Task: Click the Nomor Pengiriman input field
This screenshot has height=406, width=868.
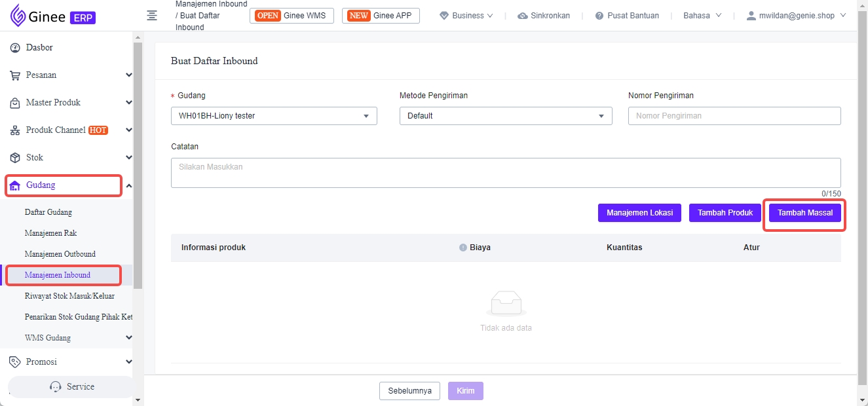Action: (734, 116)
